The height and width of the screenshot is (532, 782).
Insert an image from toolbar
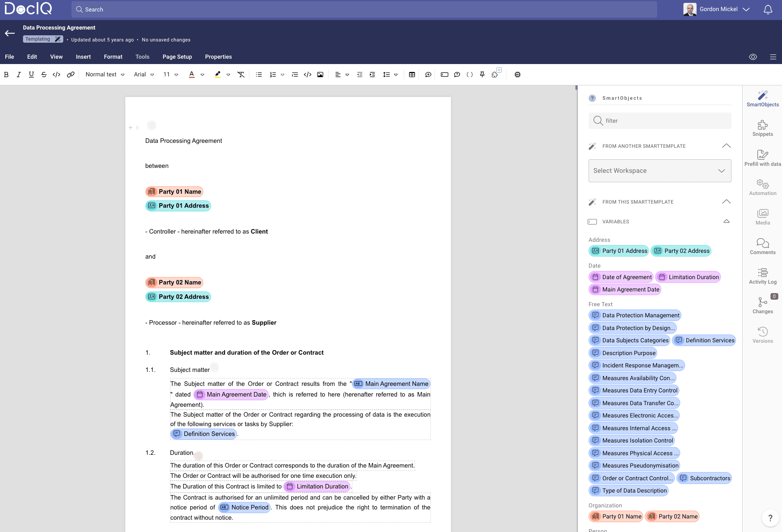(320, 75)
